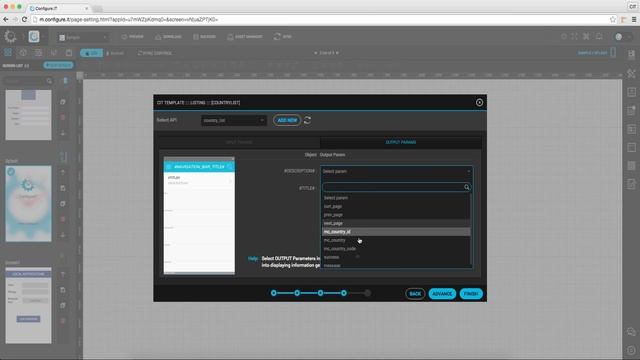Click Backend in top toolbar

(x=204, y=37)
